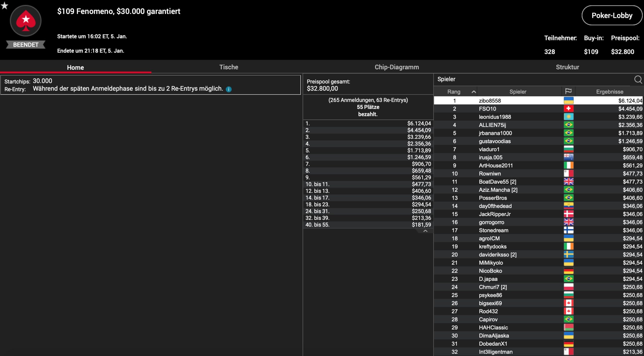Switch to the Tische tab
Viewport: 644px width, 356px height.
coord(228,67)
